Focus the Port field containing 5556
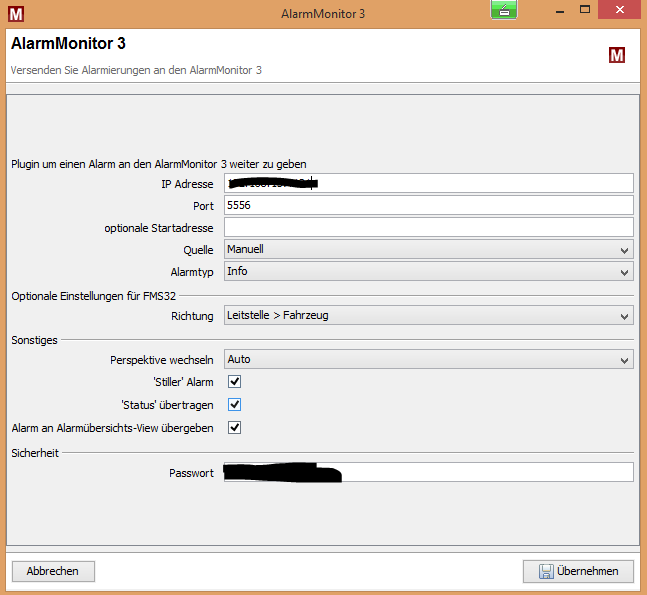Screen dimensions: 647x595 (x=428, y=205)
